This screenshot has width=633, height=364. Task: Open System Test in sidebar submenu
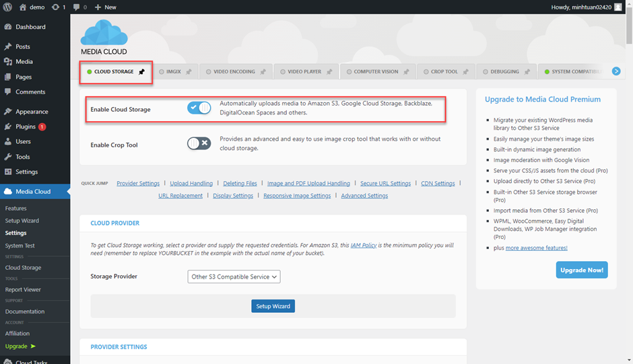(x=20, y=246)
